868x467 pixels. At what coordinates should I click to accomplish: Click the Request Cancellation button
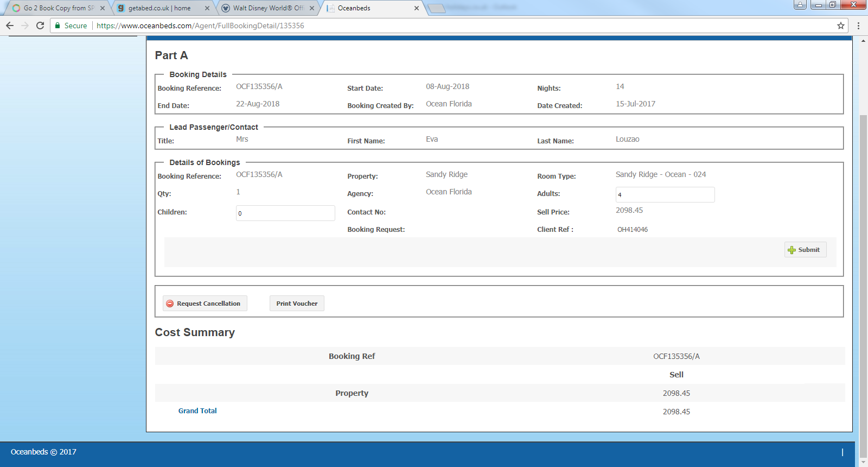click(x=205, y=304)
